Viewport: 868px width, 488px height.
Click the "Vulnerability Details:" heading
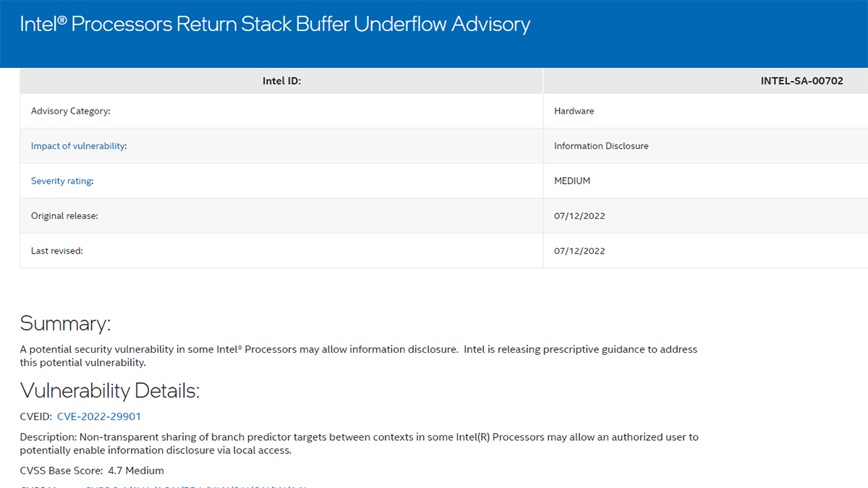pyautogui.click(x=109, y=391)
